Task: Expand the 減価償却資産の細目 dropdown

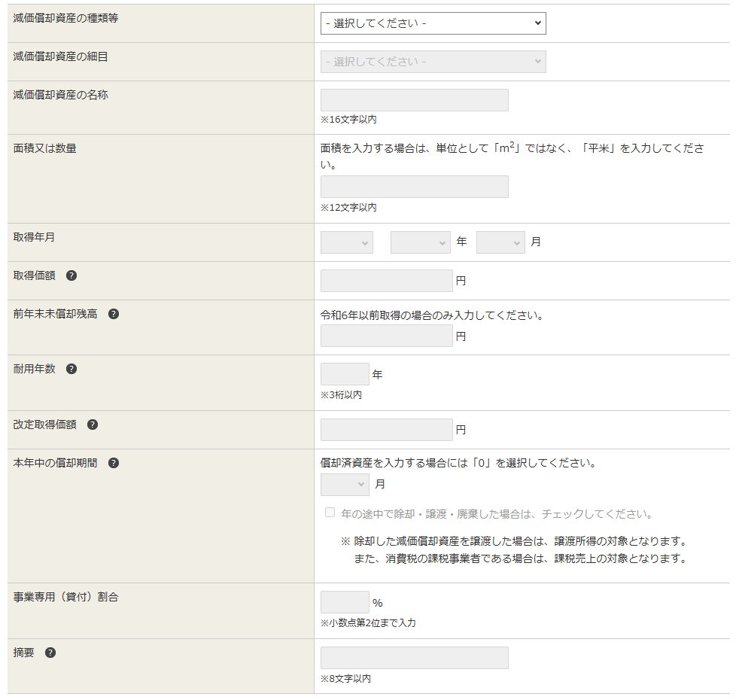Action: [433, 62]
